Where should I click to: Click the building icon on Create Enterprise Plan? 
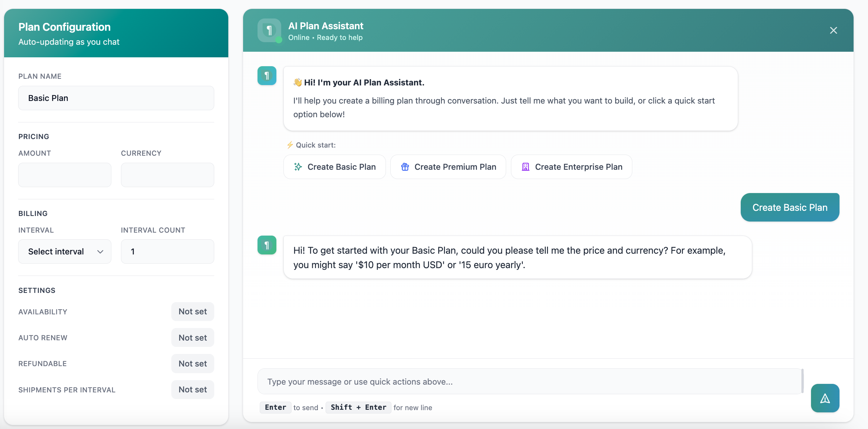(x=525, y=167)
